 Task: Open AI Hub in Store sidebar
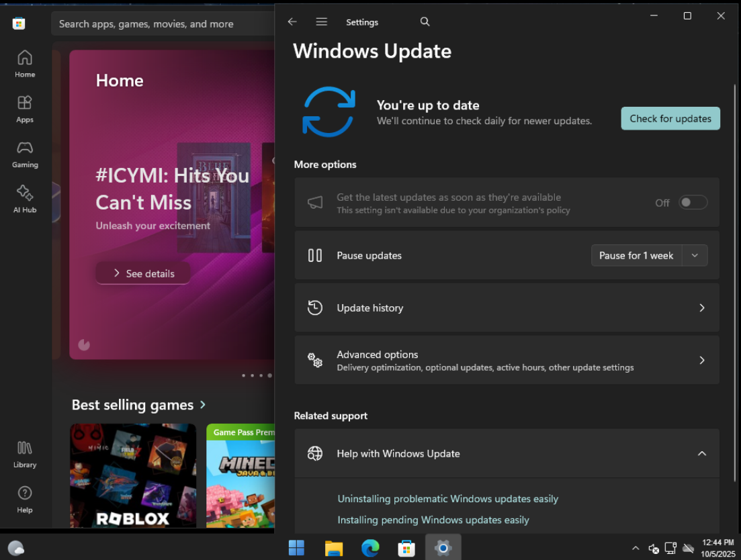(25, 199)
